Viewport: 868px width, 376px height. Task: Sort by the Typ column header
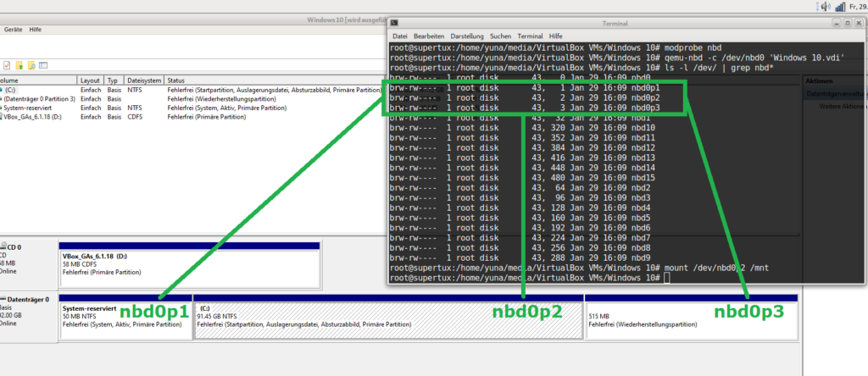[113, 80]
